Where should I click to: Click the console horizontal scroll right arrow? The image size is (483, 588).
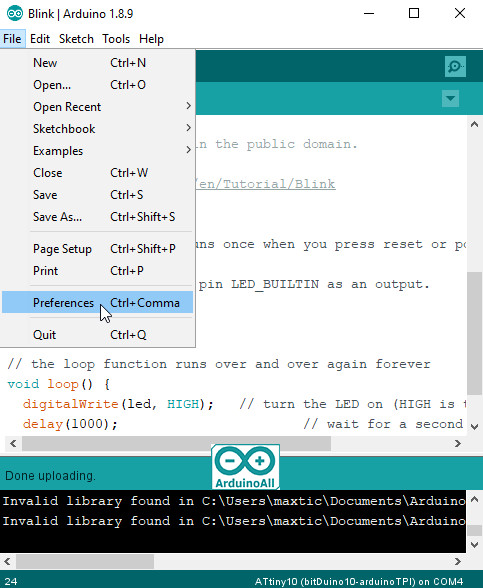point(458,561)
